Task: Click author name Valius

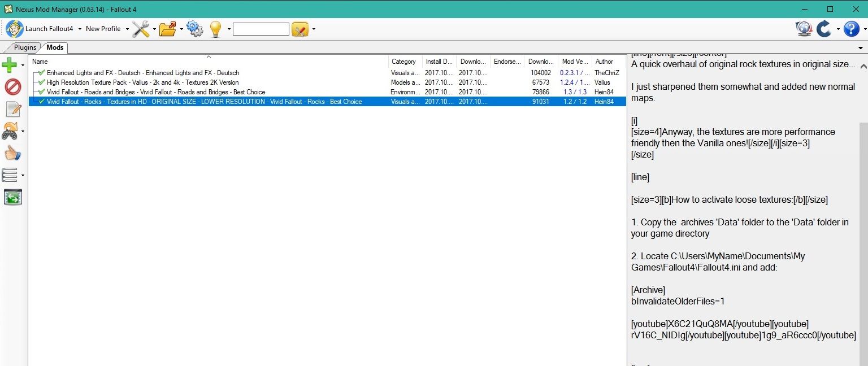Action: (602, 82)
